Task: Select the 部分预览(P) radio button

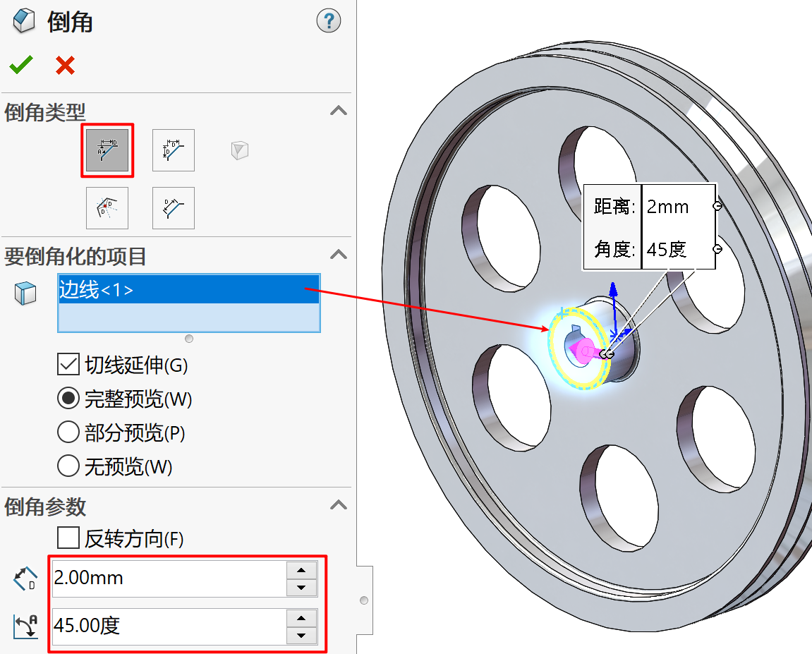Action: [x=68, y=432]
